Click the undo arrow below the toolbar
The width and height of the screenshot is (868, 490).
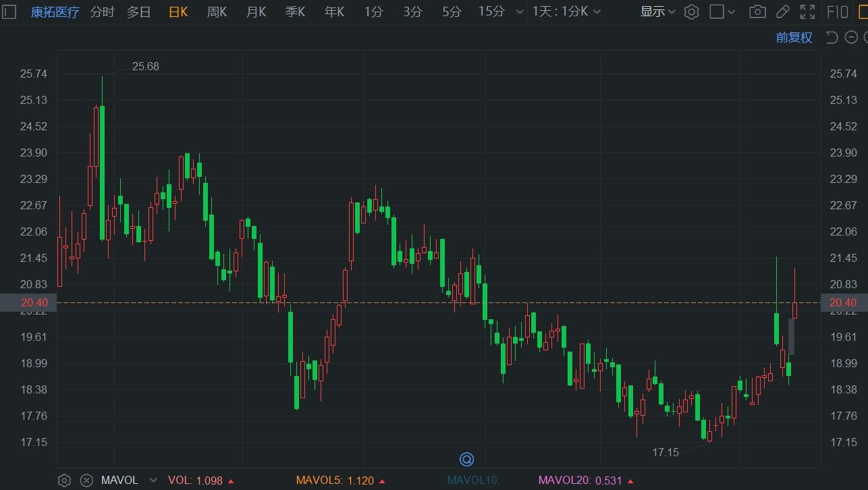point(832,38)
